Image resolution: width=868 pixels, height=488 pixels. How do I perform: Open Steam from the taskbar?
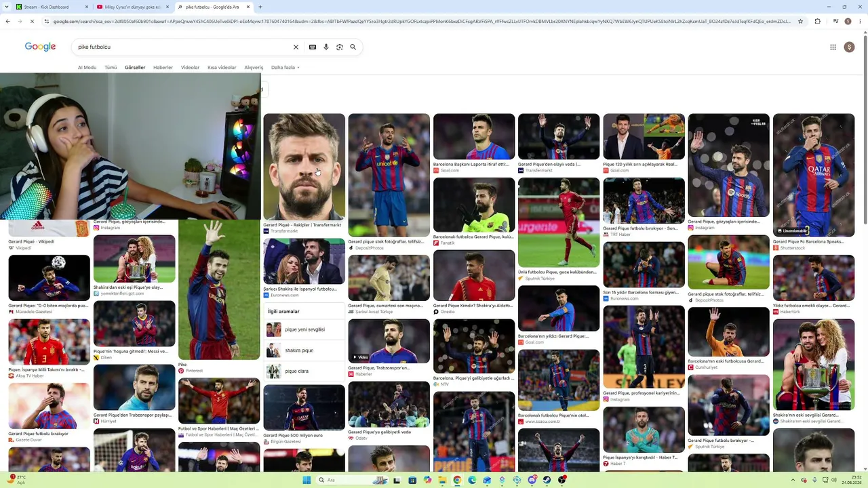(547, 480)
